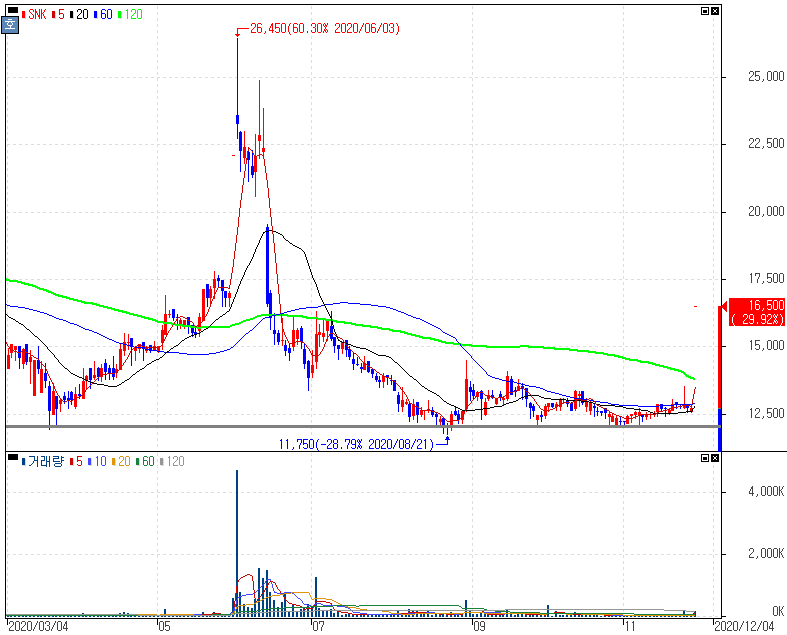Select the 120-day moving average legend in price panel
Image resolution: width=787 pixels, height=635 pixels.
[130, 15]
